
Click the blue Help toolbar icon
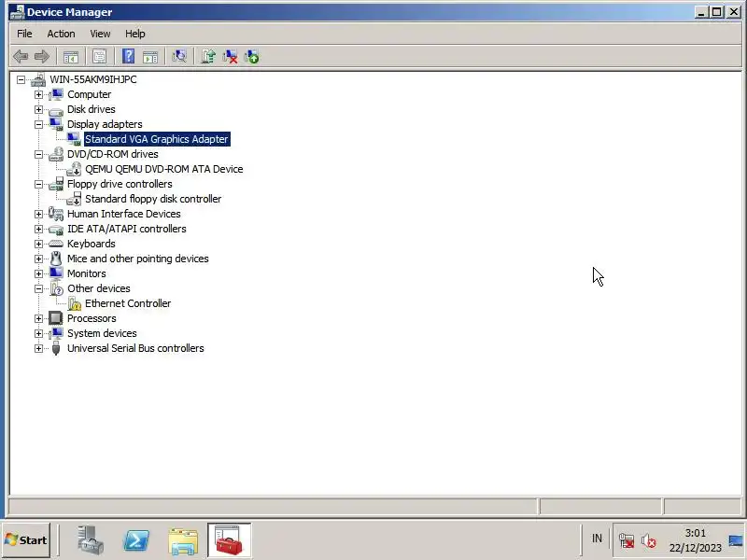(x=128, y=57)
